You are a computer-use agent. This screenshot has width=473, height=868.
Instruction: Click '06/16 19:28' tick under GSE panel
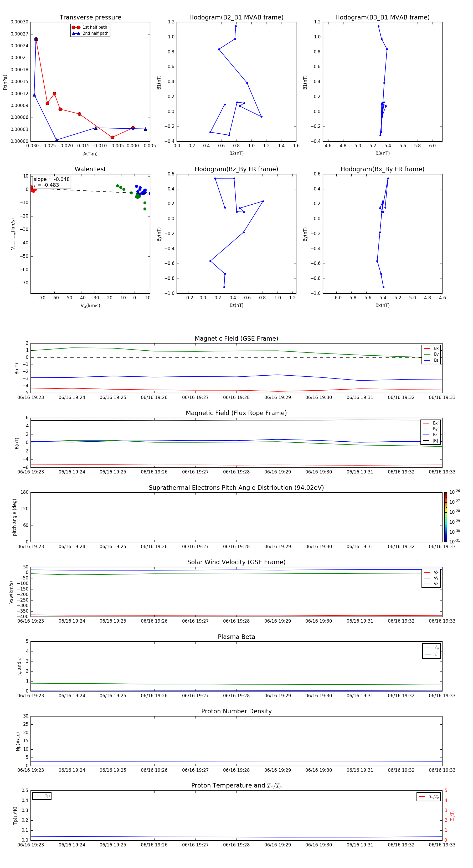pyautogui.click(x=236, y=398)
